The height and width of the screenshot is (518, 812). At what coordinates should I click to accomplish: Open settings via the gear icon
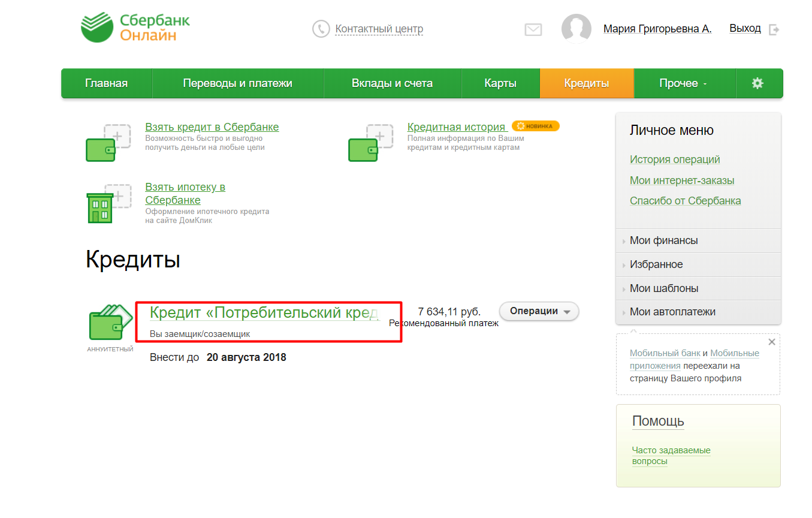[757, 83]
